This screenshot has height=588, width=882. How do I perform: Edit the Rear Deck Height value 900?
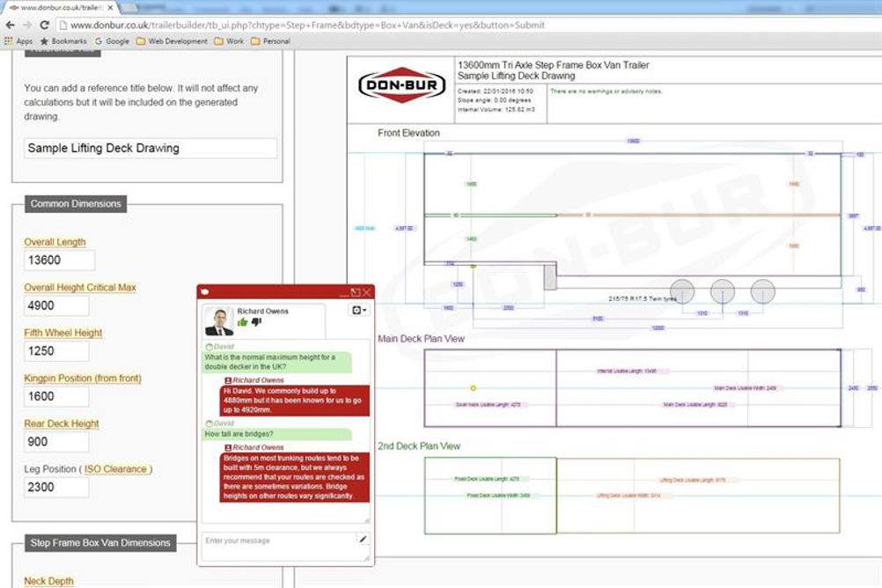click(x=56, y=442)
